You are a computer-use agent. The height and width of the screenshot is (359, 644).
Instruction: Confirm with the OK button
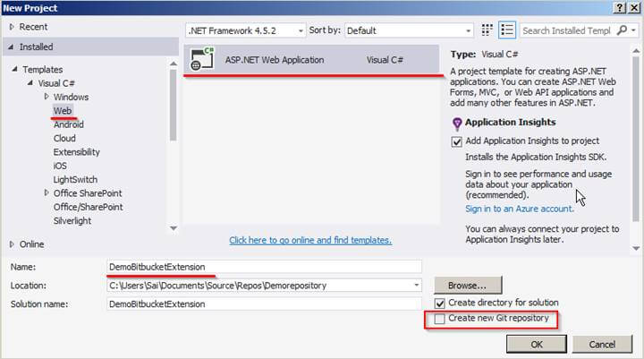[x=537, y=344]
